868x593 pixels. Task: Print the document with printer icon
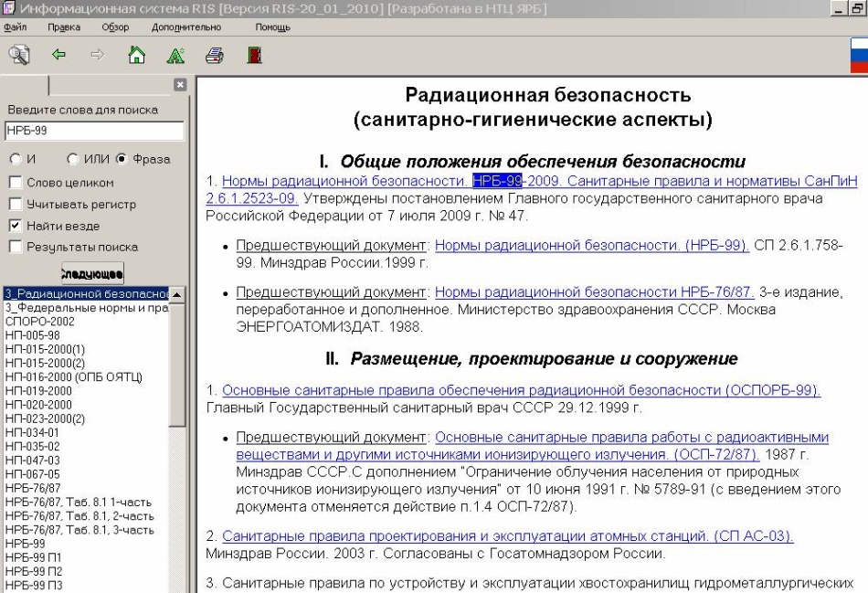tap(214, 56)
